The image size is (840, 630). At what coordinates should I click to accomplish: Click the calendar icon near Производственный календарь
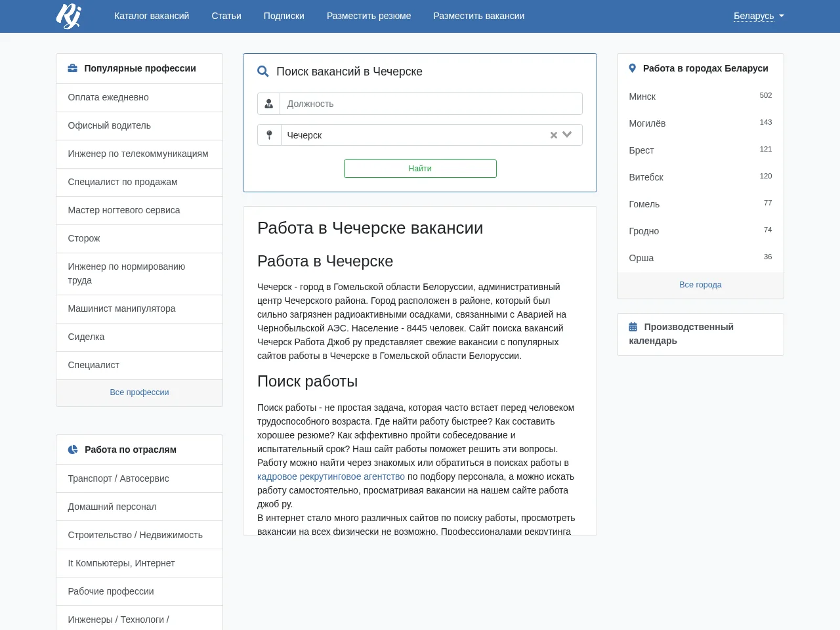point(633,327)
